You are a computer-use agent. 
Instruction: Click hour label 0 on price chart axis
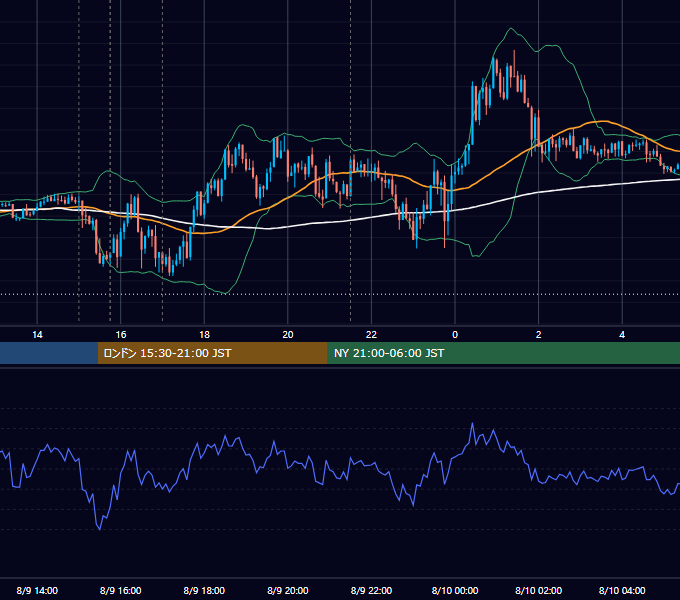point(455,334)
